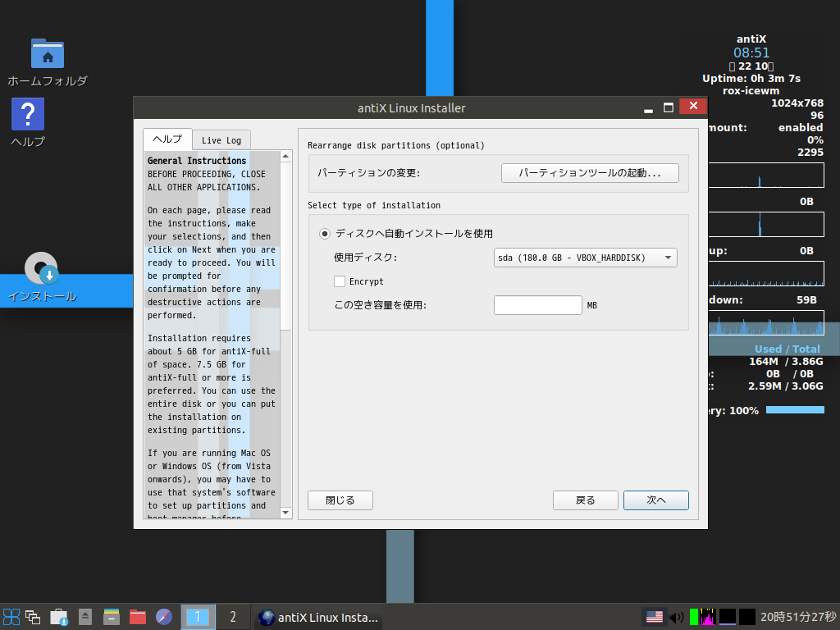Click the 20時51分27秒 taskbar clock

tap(798, 617)
